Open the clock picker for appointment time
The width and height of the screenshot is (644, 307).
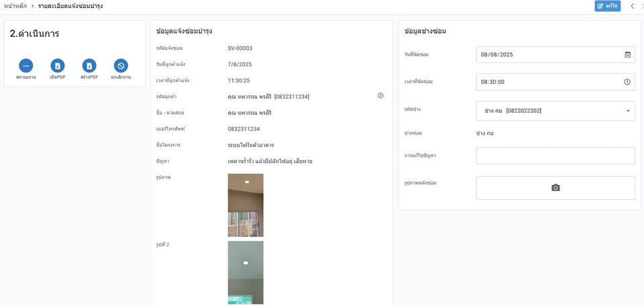point(627,82)
